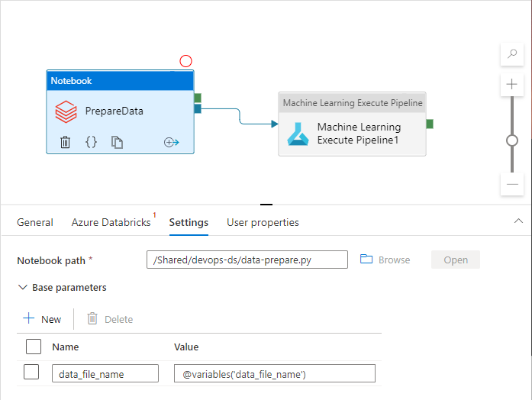Screen dimensions: 532x400
Task: Select the Machine Learning Execute Pipeline1 icon
Action: (298, 133)
